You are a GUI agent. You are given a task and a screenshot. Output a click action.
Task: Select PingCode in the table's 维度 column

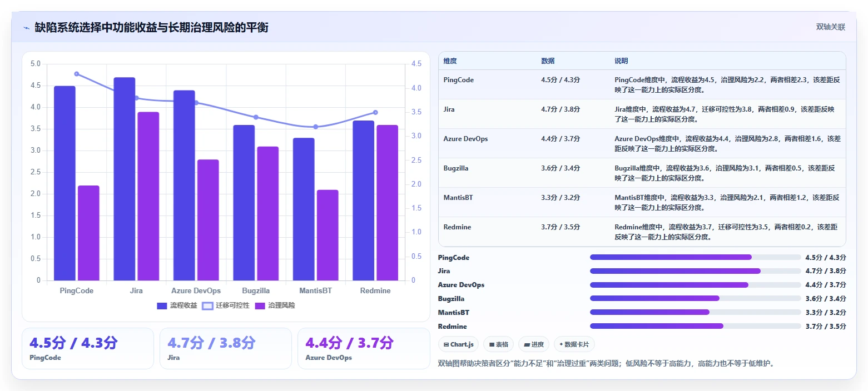click(459, 80)
